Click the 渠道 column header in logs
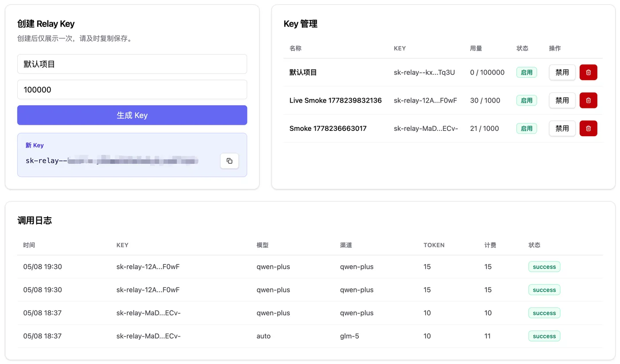This screenshot has width=620, height=364. [x=346, y=245]
